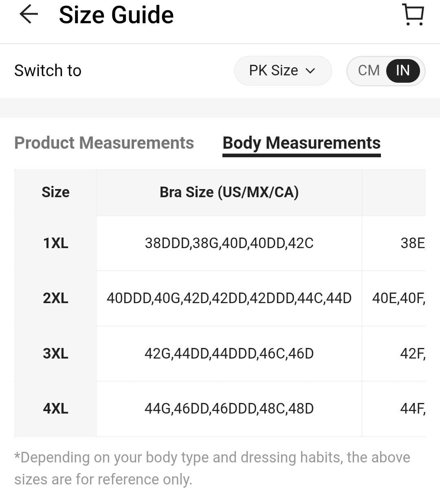440x504 pixels.
Task: Switch measurement units to CM
Action: coord(368,70)
